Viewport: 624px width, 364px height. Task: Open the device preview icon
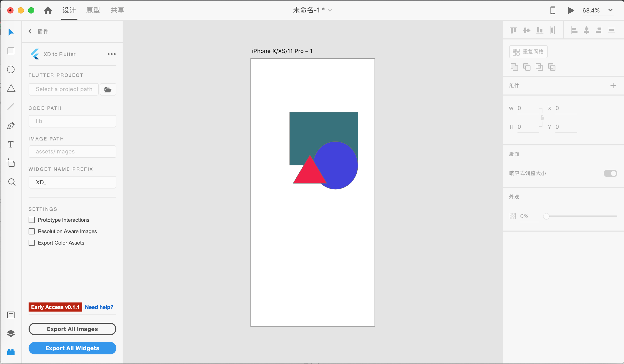point(553,10)
